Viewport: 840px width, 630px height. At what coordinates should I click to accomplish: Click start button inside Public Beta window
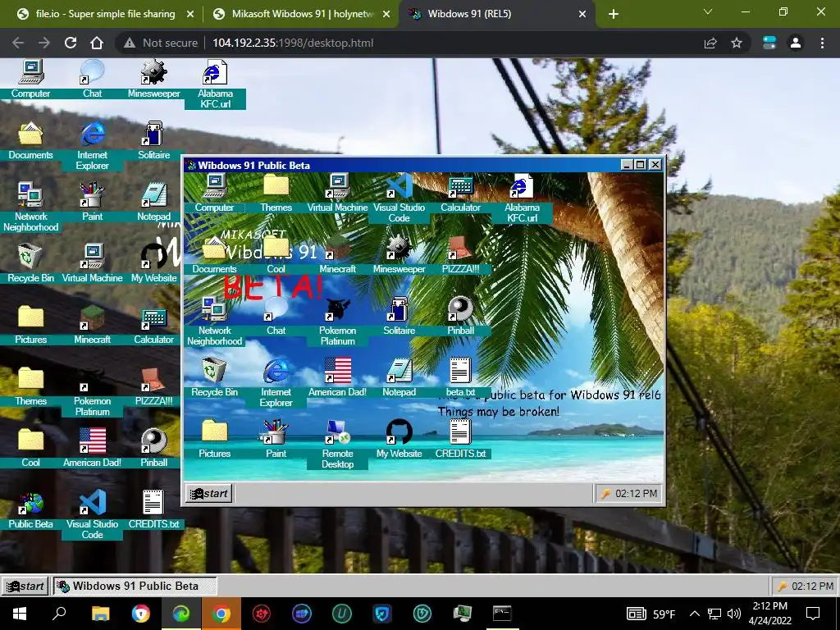209,493
